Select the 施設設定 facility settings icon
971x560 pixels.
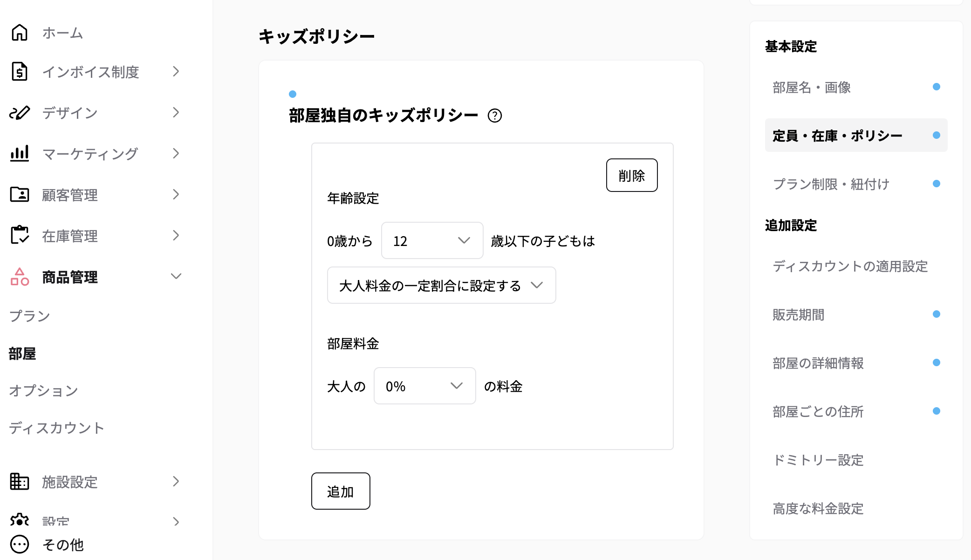point(19,482)
